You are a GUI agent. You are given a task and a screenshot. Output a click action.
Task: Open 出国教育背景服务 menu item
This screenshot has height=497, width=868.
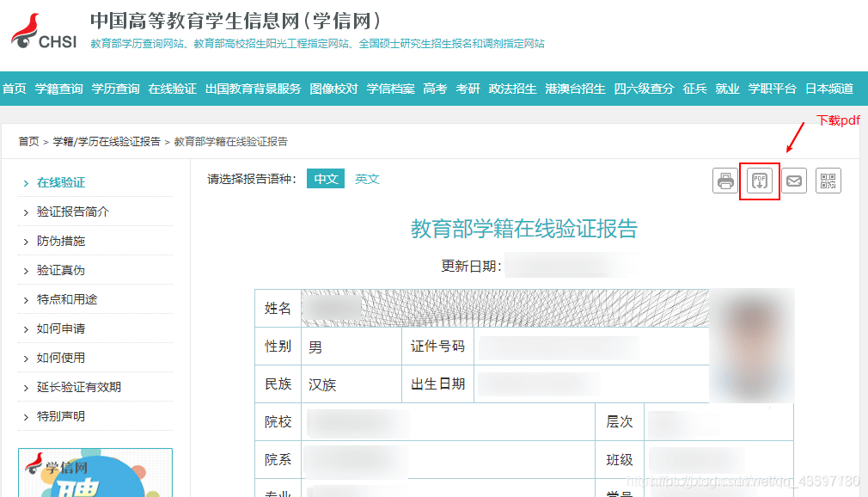pyautogui.click(x=253, y=89)
